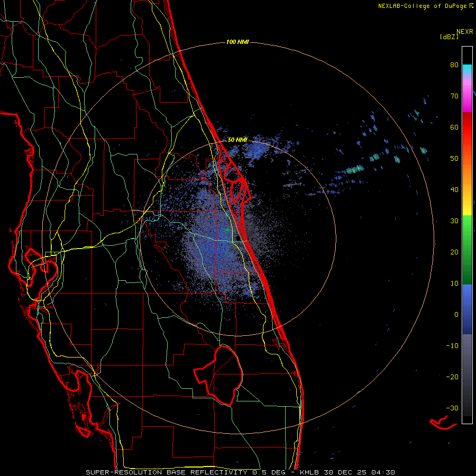The height and width of the screenshot is (476, 476).
Task: Click the cyan segment atop the color bar
Action: pos(467,68)
